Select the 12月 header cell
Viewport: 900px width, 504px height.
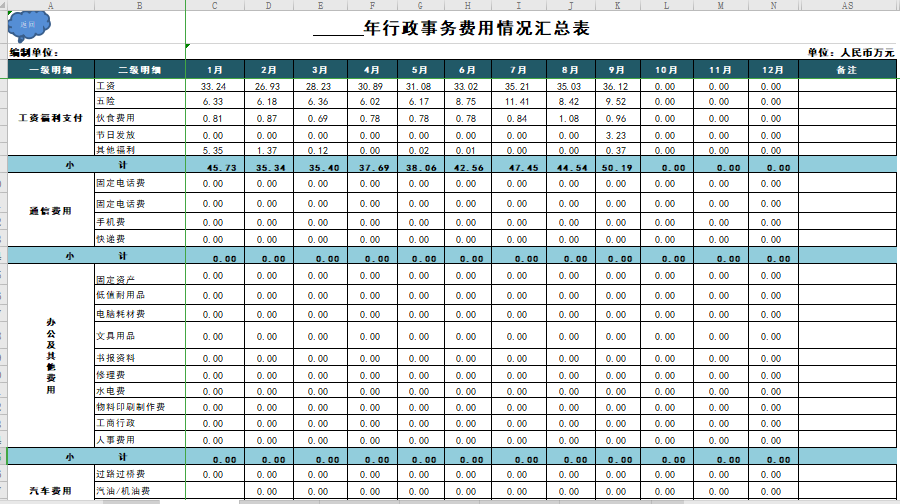click(773, 69)
